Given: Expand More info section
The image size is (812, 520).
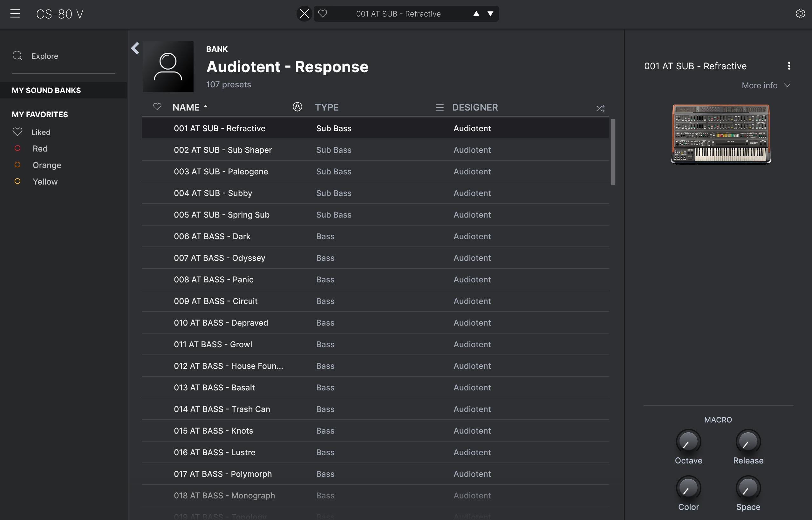Looking at the screenshot, I should 766,85.
